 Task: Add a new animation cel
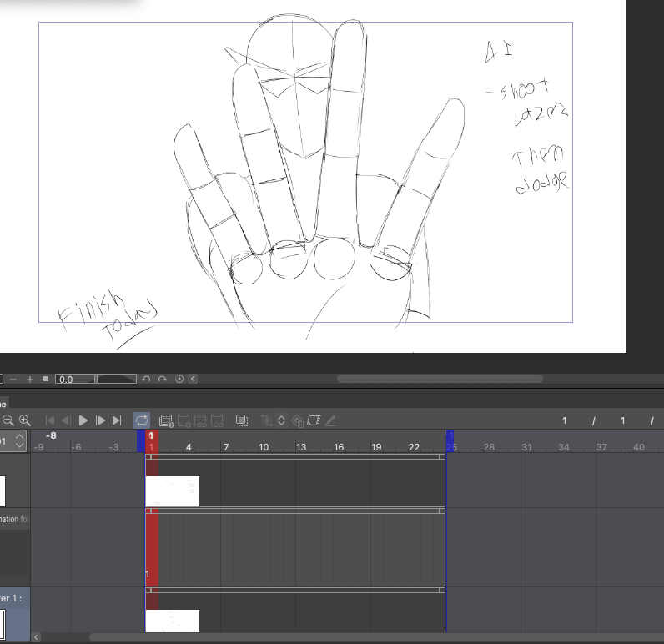coord(184,421)
